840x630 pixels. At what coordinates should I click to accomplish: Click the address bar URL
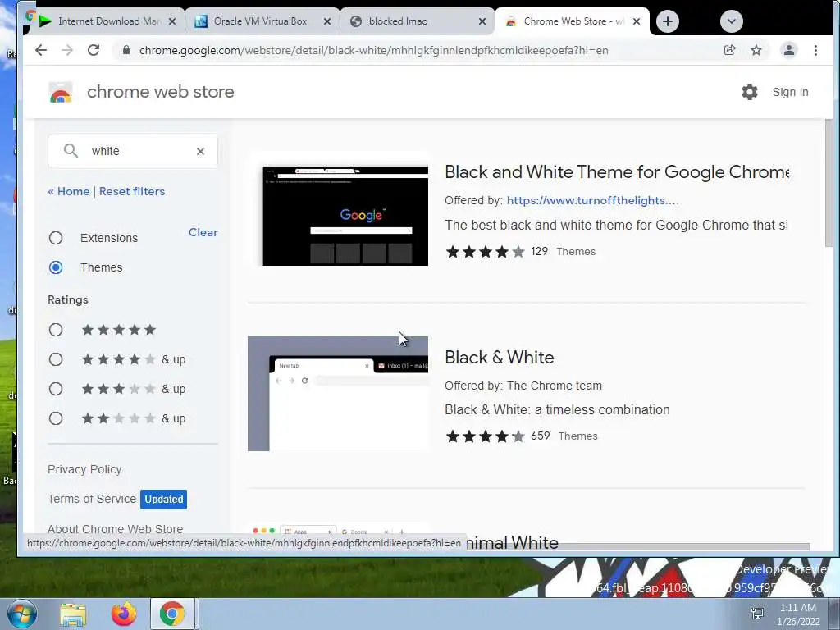[373, 50]
